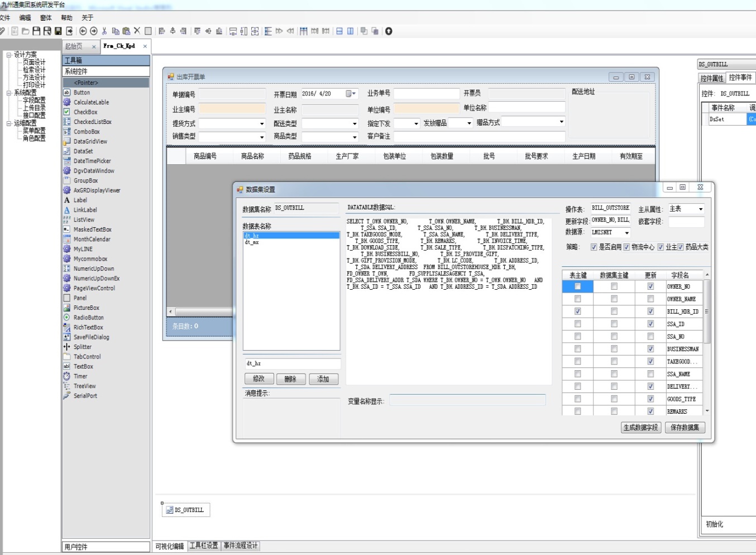Image resolution: width=756 pixels, height=555 pixels.
Task: Click the Paste clipboard toolbar icon
Action: point(126,31)
